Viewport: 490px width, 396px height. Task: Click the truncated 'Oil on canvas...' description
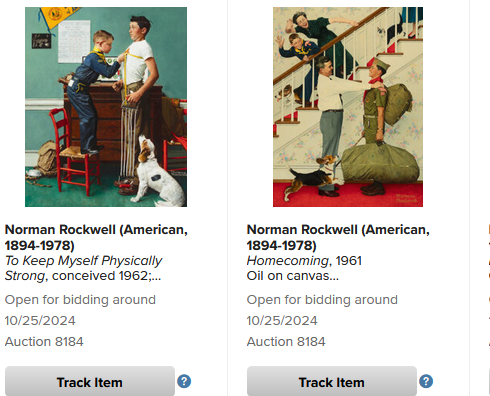(x=293, y=276)
